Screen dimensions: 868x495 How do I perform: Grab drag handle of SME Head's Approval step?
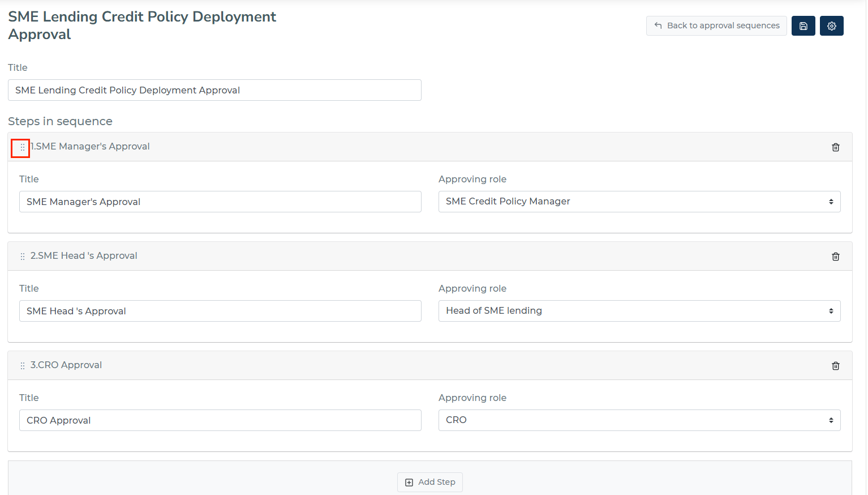pos(22,257)
